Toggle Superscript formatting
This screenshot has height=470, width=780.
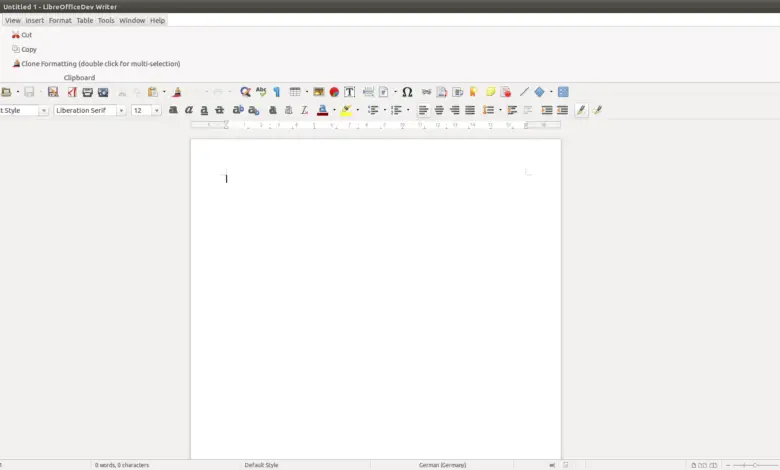click(238, 110)
